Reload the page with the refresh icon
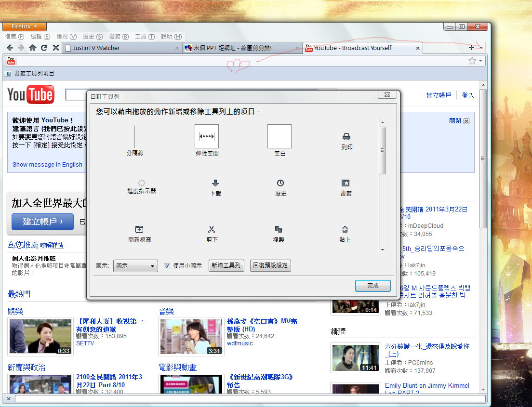The height and width of the screenshot is (407, 532). point(44,48)
